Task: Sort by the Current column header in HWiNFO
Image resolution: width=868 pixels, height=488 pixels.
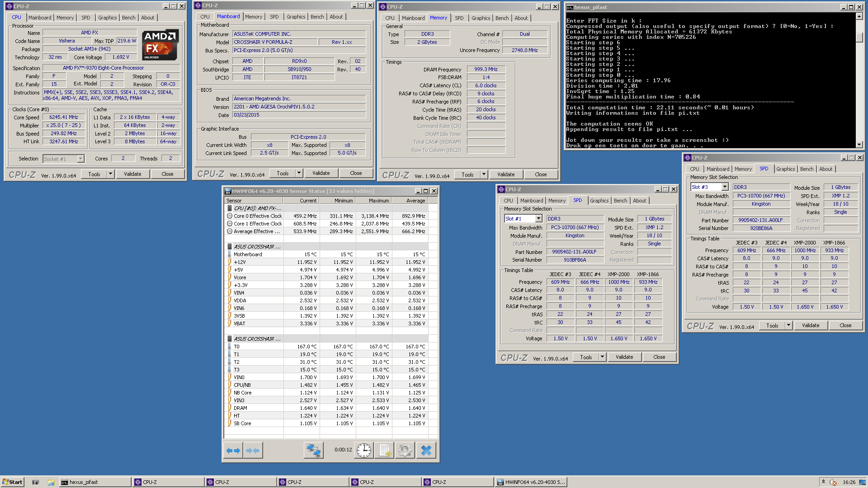Action: click(301, 201)
